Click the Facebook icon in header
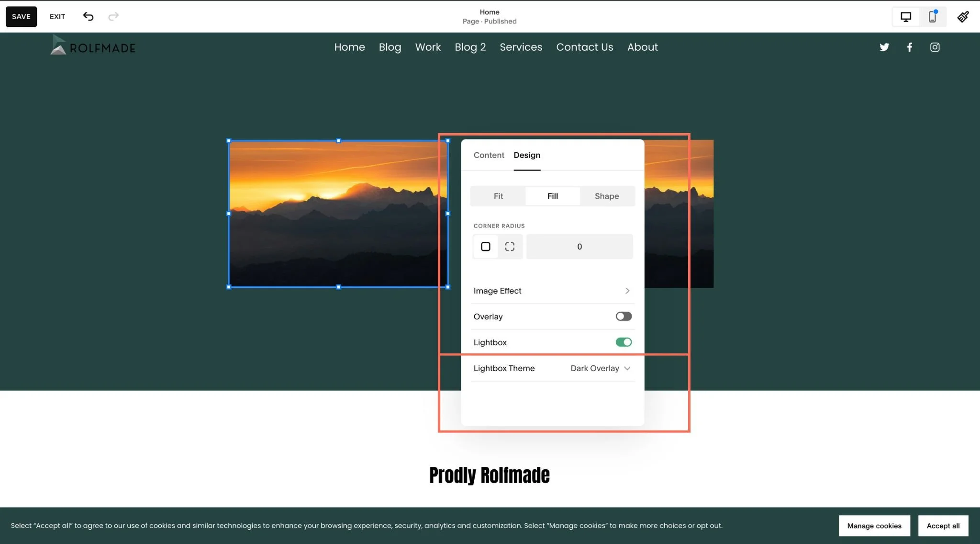 coord(910,47)
